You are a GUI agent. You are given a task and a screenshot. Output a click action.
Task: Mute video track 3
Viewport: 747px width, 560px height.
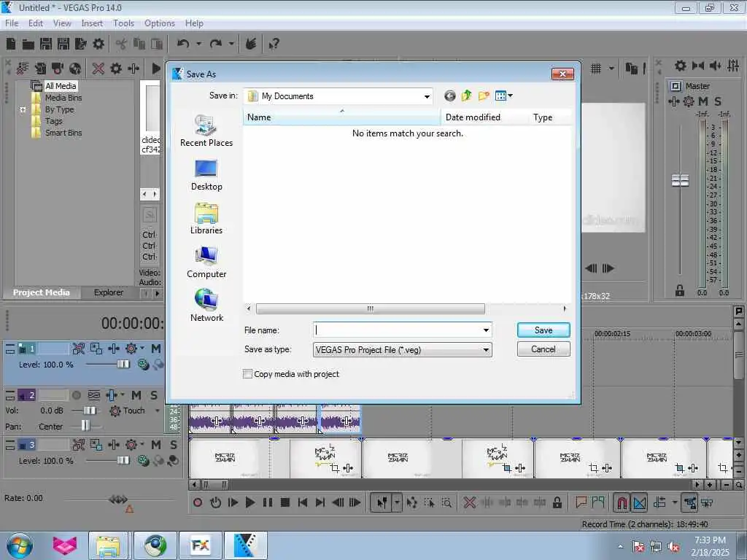point(156,445)
